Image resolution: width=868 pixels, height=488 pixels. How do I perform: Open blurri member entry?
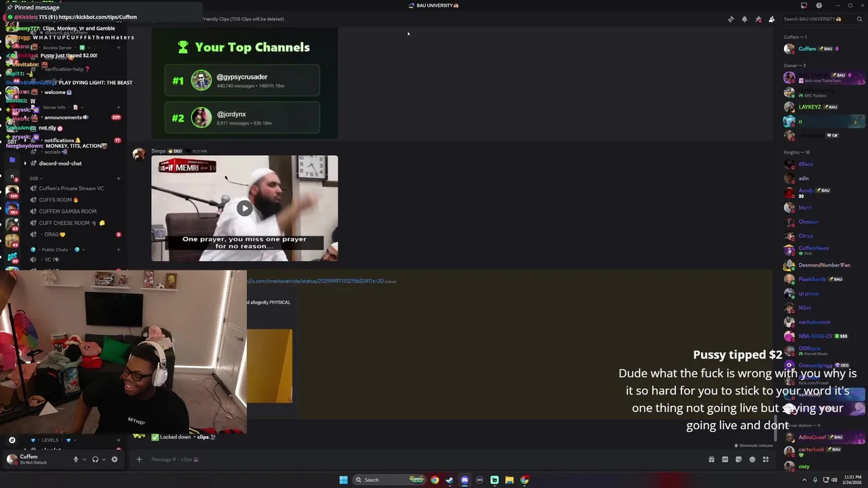[824, 207]
